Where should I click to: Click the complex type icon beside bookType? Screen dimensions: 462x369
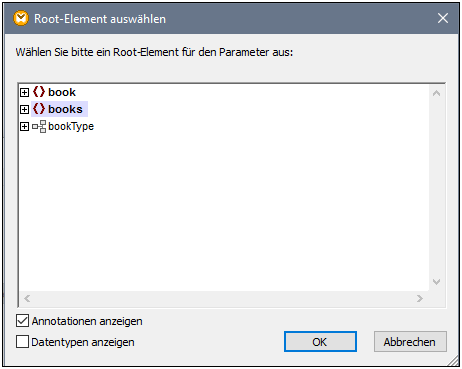pos(39,126)
